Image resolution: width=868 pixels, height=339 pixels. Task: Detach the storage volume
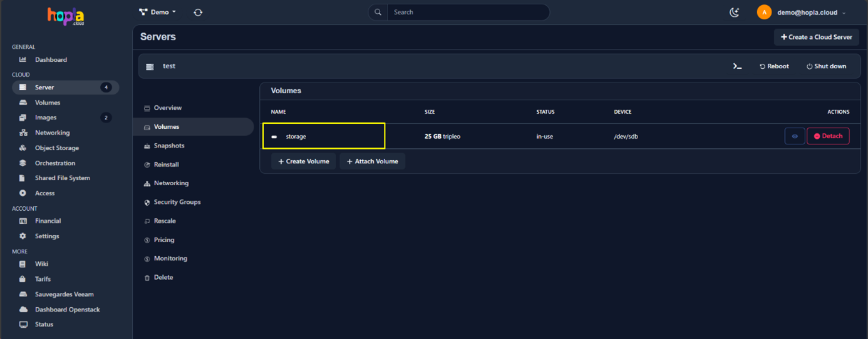(828, 136)
